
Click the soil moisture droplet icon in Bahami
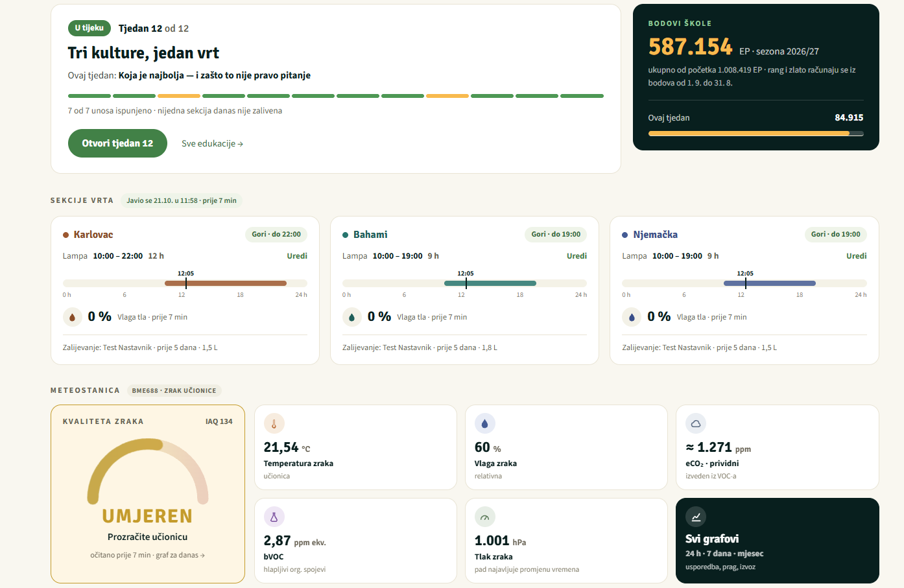[351, 317]
